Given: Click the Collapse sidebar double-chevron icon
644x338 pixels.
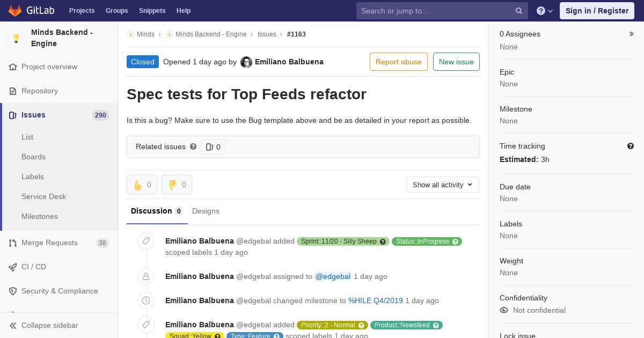Looking at the screenshot, I should click(13, 326).
